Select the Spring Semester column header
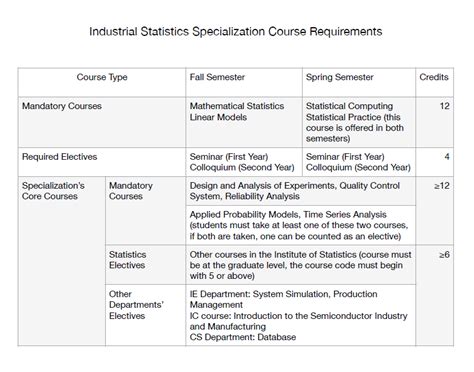The image size is (474, 372). (359, 82)
